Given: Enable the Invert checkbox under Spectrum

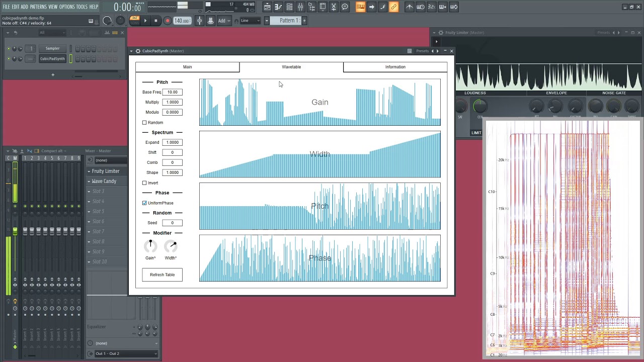Looking at the screenshot, I should tap(144, 183).
